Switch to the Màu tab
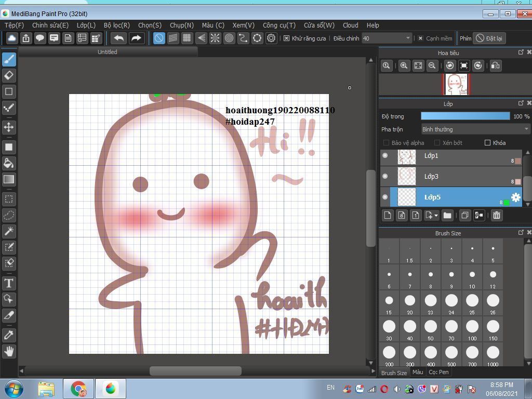 tap(417, 372)
